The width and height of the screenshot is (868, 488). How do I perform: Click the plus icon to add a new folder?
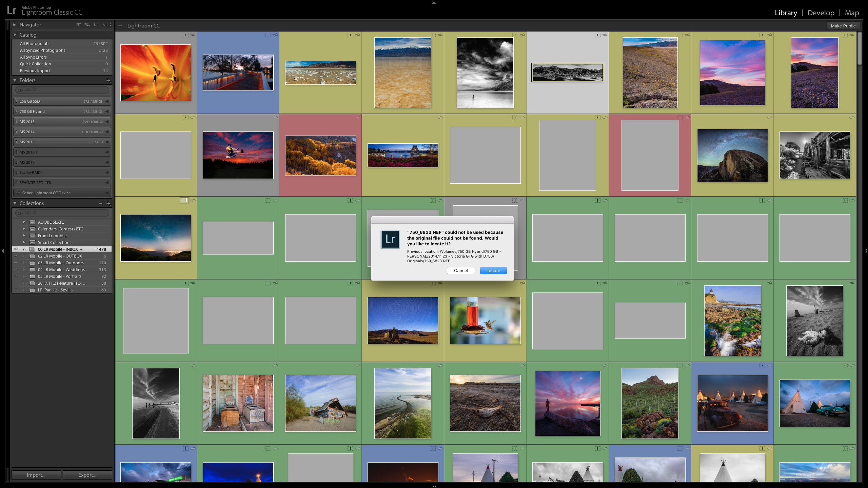click(108, 80)
